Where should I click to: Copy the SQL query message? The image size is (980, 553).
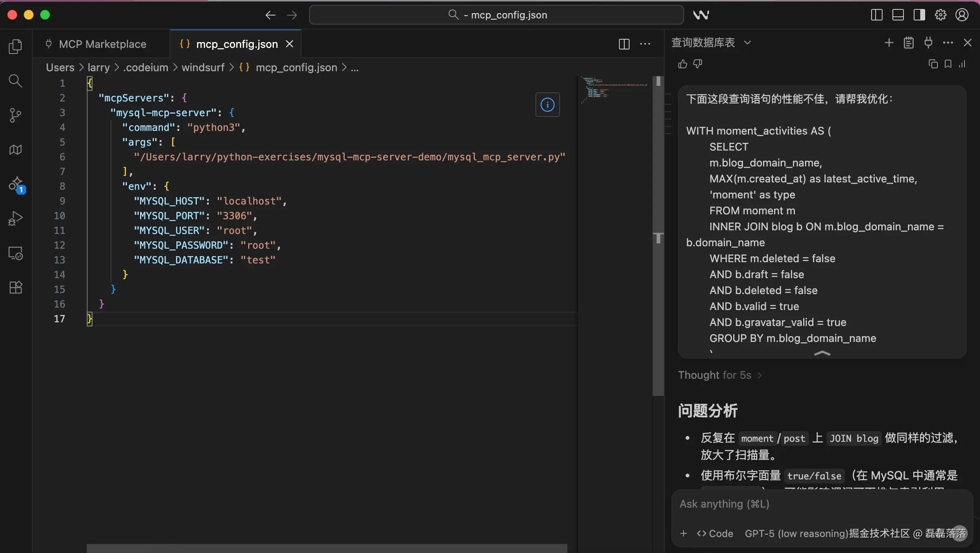coord(933,64)
